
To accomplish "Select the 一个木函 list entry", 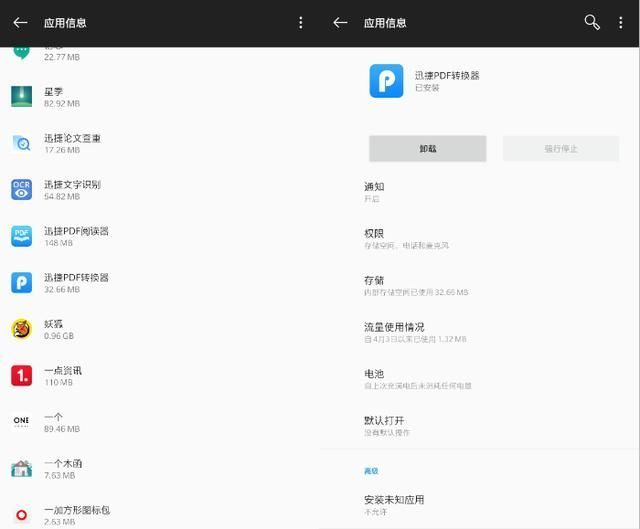I will [x=160, y=469].
